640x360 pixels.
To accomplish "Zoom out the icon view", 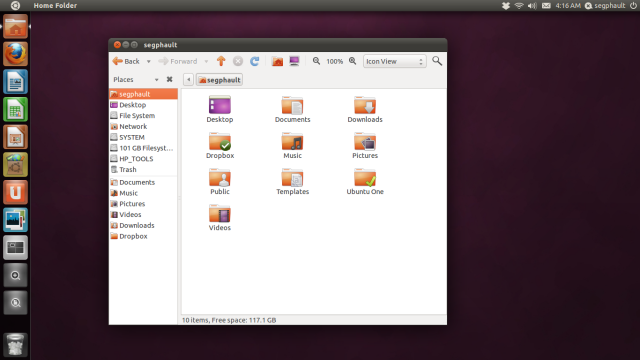I will 316,61.
